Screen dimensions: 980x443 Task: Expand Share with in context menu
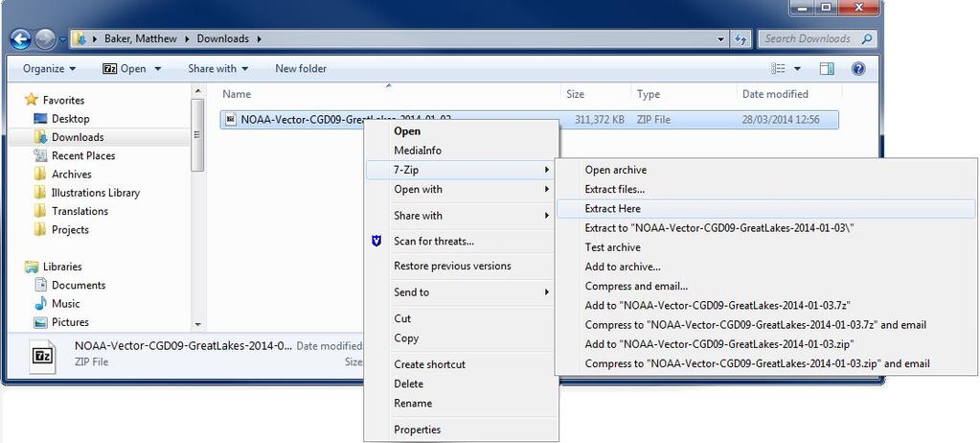pyautogui.click(x=460, y=215)
